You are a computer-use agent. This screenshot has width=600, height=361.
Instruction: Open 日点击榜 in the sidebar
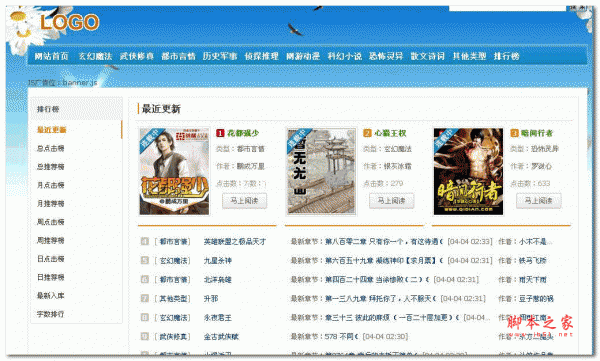pos(51,259)
